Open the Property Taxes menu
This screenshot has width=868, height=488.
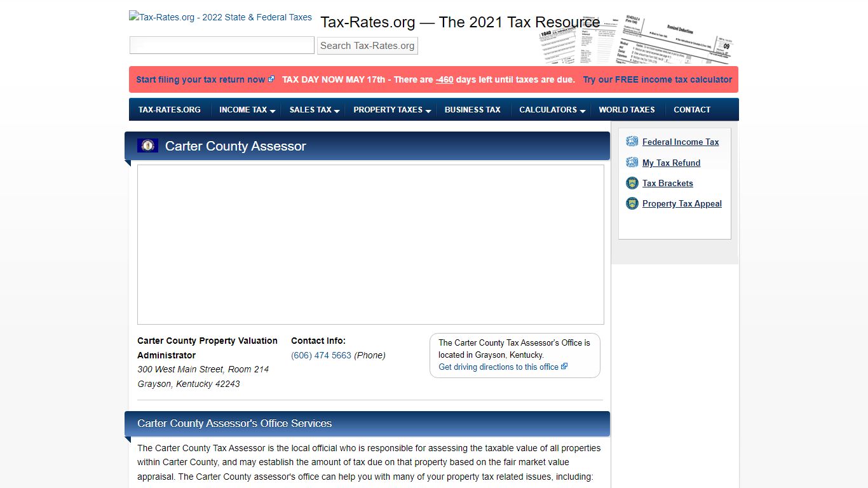tap(388, 109)
